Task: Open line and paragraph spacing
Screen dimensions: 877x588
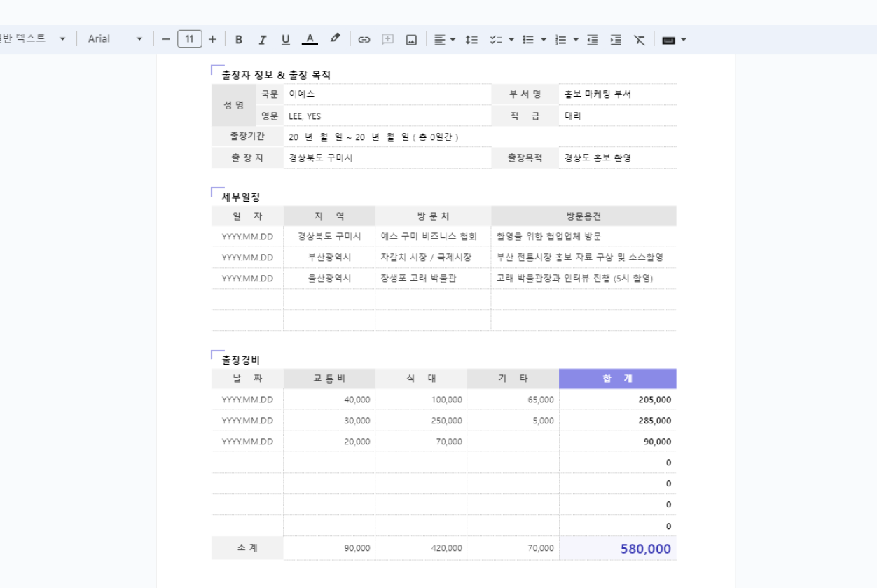Action: (471, 39)
